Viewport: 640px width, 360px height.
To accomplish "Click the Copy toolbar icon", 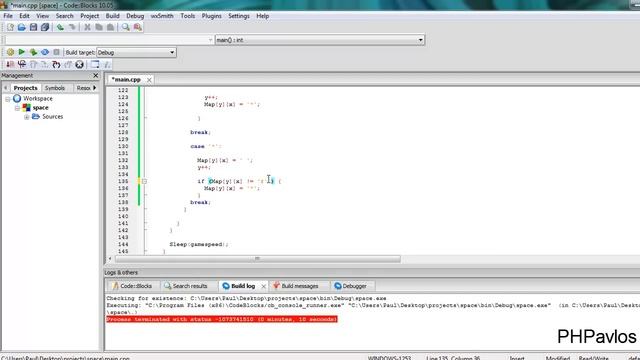I will click(x=99, y=27).
